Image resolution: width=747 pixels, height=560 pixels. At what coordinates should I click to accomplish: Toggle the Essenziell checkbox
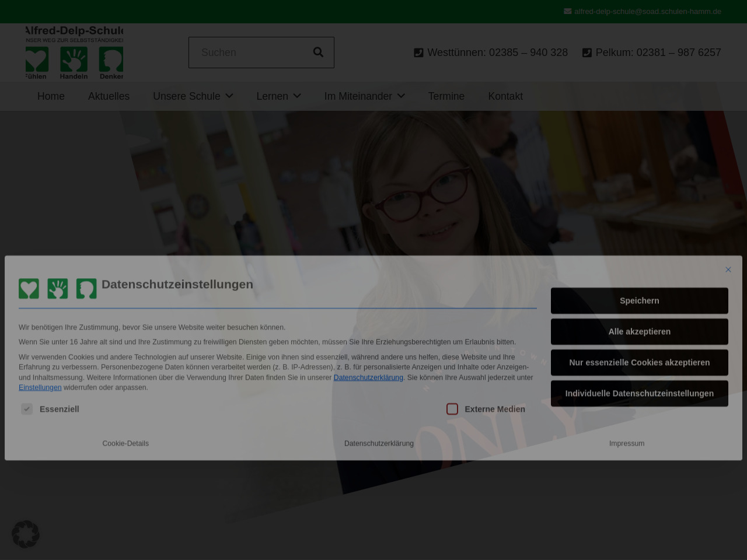(x=27, y=409)
